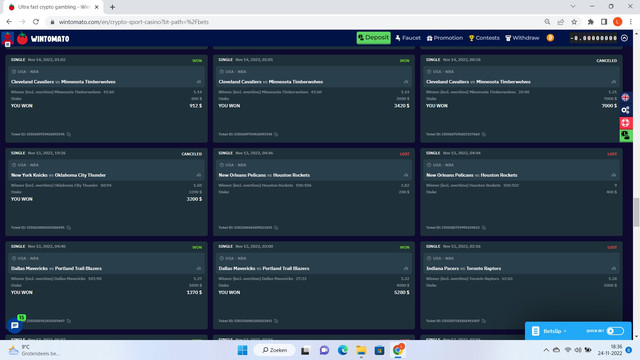The height and width of the screenshot is (360, 640).
Task: Change language via UK flag icon
Action: [x=625, y=98]
